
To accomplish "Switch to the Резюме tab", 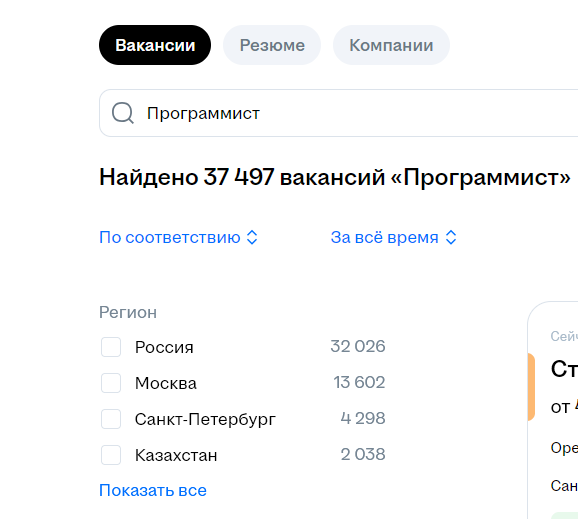I will 272,45.
